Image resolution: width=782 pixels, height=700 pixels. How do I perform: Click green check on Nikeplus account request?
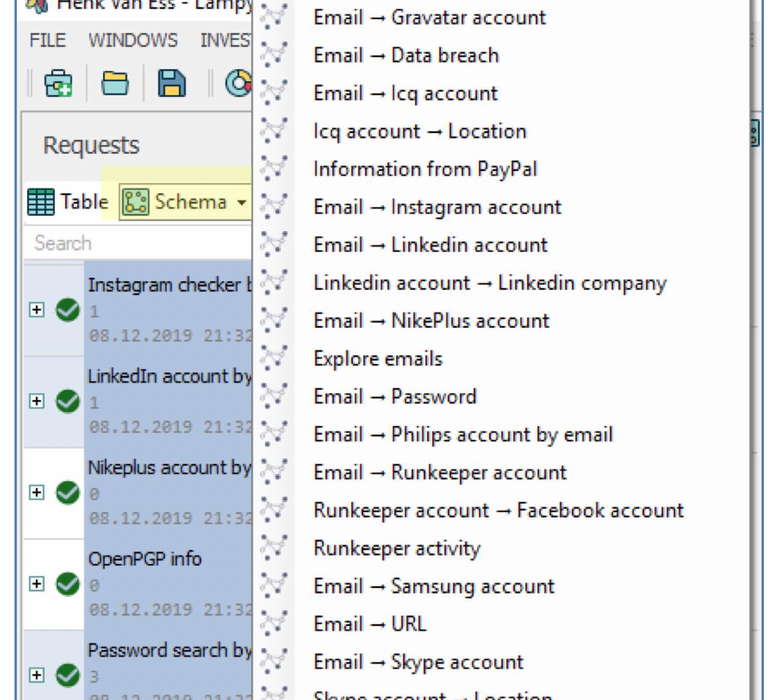[67, 493]
